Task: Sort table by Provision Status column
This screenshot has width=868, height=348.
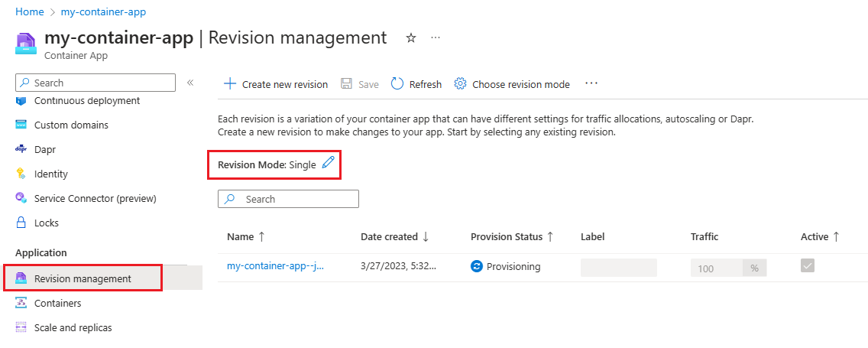Action: [512, 237]
